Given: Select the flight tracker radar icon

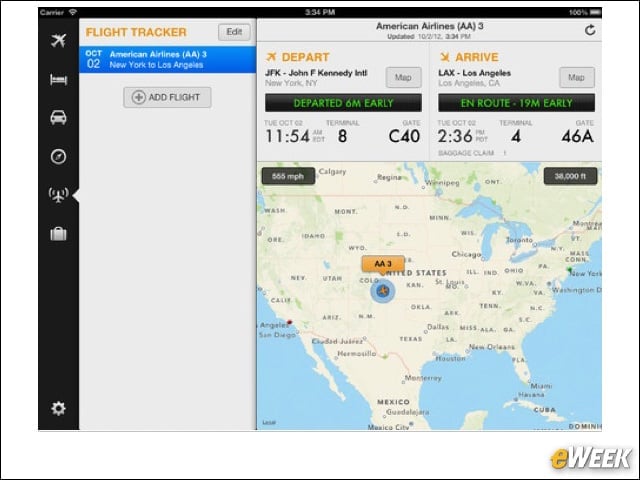Looking at the screenshot, I should pos(58,195).
